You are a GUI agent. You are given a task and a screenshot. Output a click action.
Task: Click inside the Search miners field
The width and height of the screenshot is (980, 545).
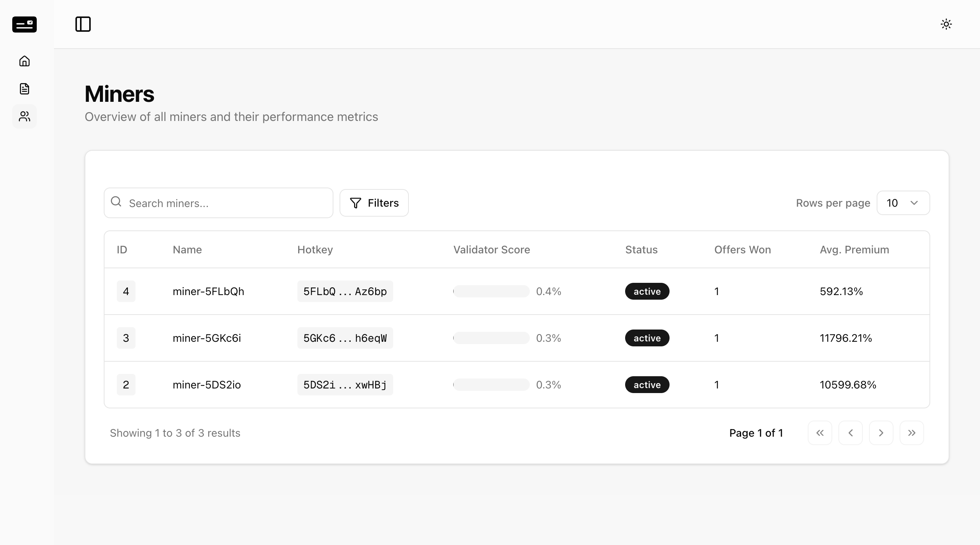coord(219,203)
